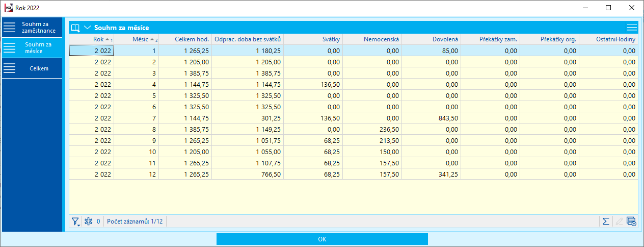The image size is (644, 247).
Task: Select month 6 cell in Měsíc column
Action: click(x=137, y=107)
